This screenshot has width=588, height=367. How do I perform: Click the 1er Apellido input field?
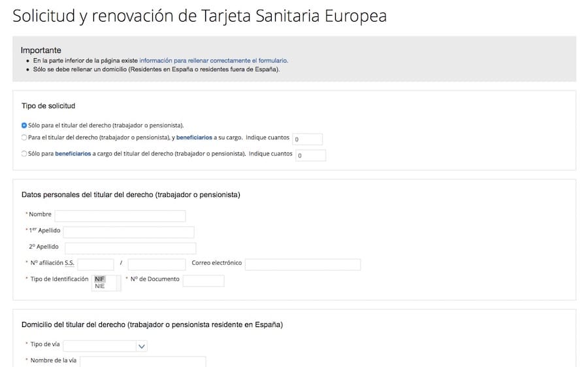129,232
